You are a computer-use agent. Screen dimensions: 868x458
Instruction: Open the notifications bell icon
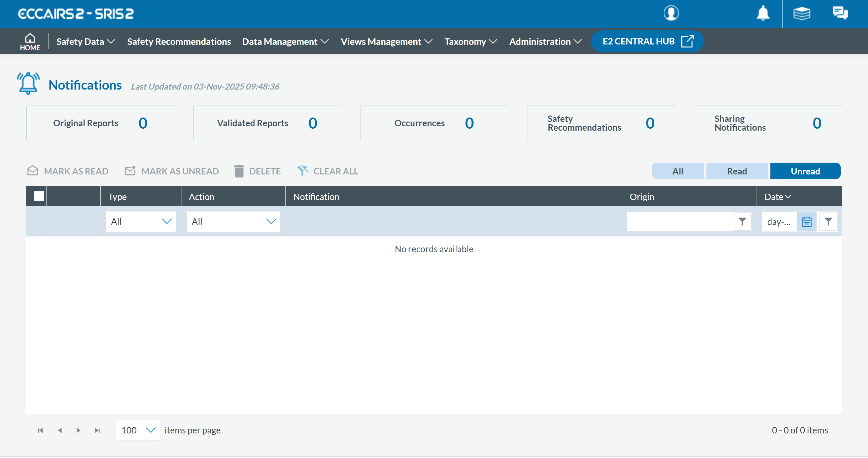[x=763, y=13]
